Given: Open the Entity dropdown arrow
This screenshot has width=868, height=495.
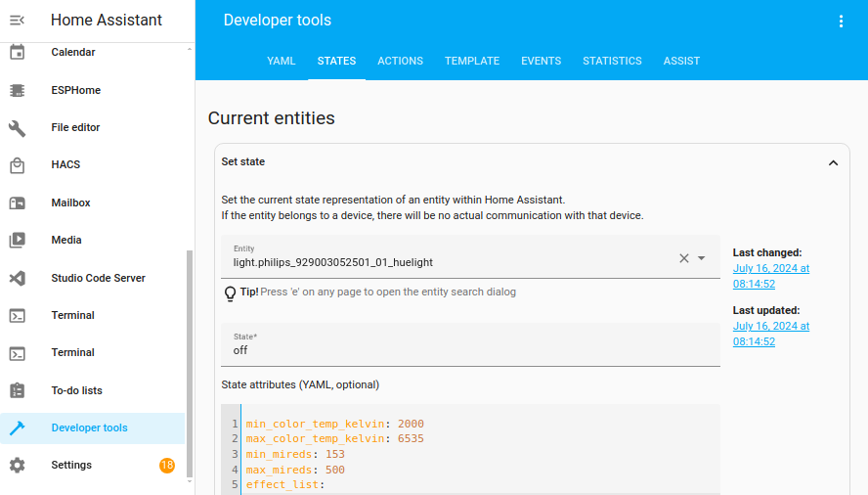Looking at the screenshot, I should [x=702, y=258].
